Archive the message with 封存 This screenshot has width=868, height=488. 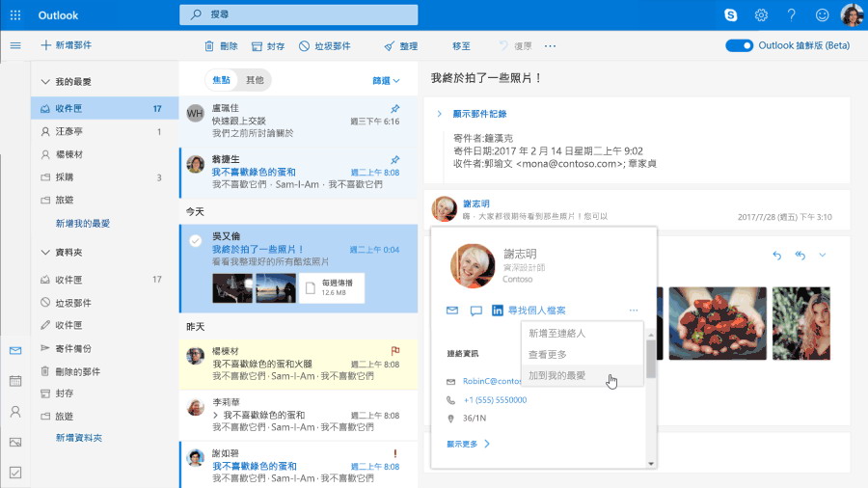pyautogui.click(x=268, y=46)
